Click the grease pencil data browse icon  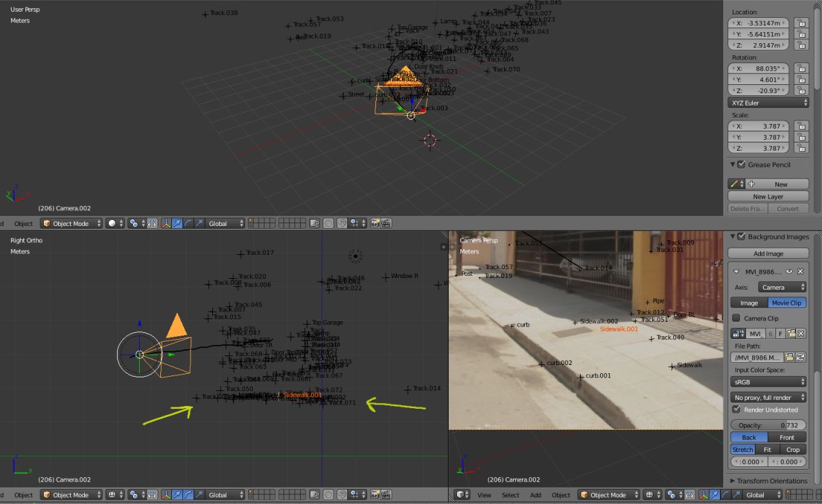click(x=736, y=184)
